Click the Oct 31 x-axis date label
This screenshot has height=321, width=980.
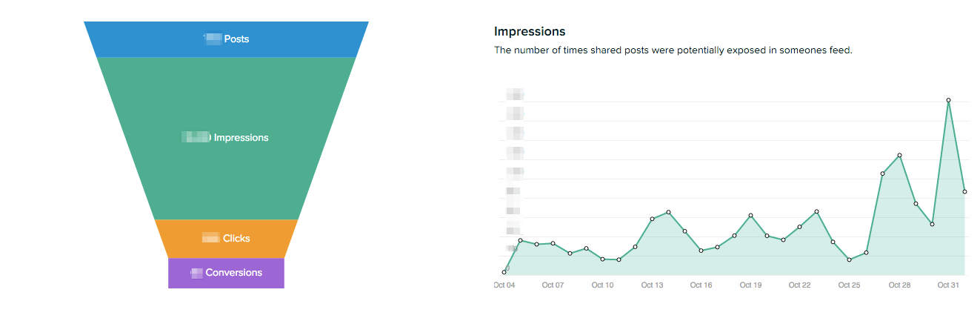(948, 285)
